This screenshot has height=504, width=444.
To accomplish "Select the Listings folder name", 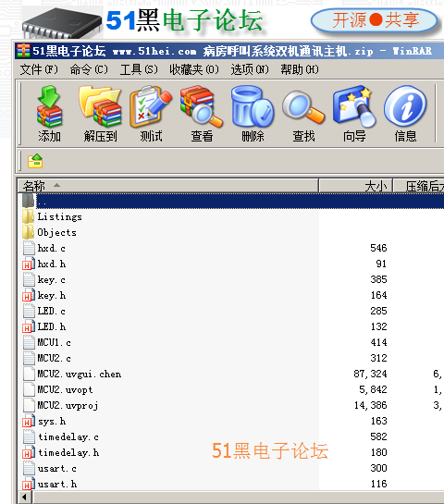I will [59, 216].
